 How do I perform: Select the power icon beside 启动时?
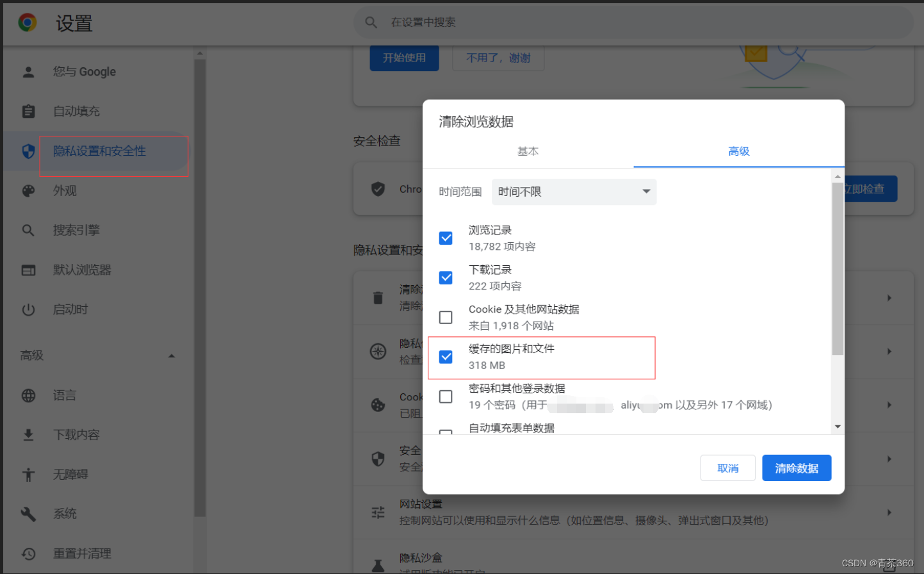click(29, 309)
